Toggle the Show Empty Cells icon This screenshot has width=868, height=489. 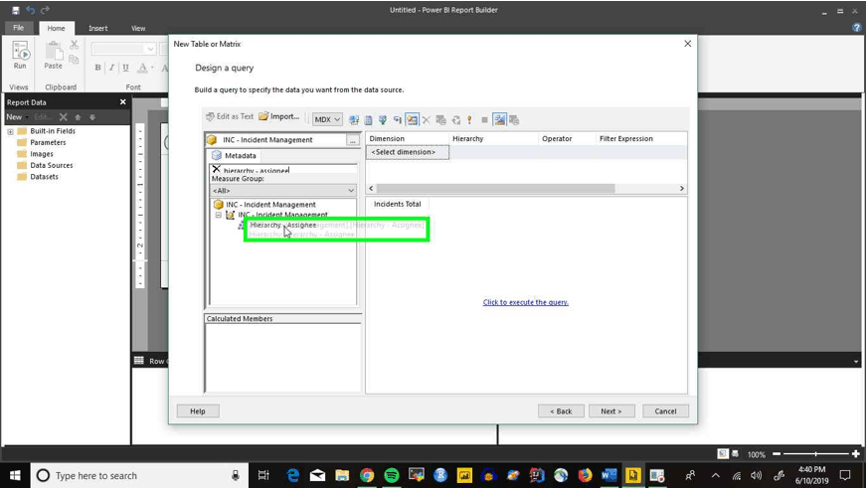pos(383,119)
